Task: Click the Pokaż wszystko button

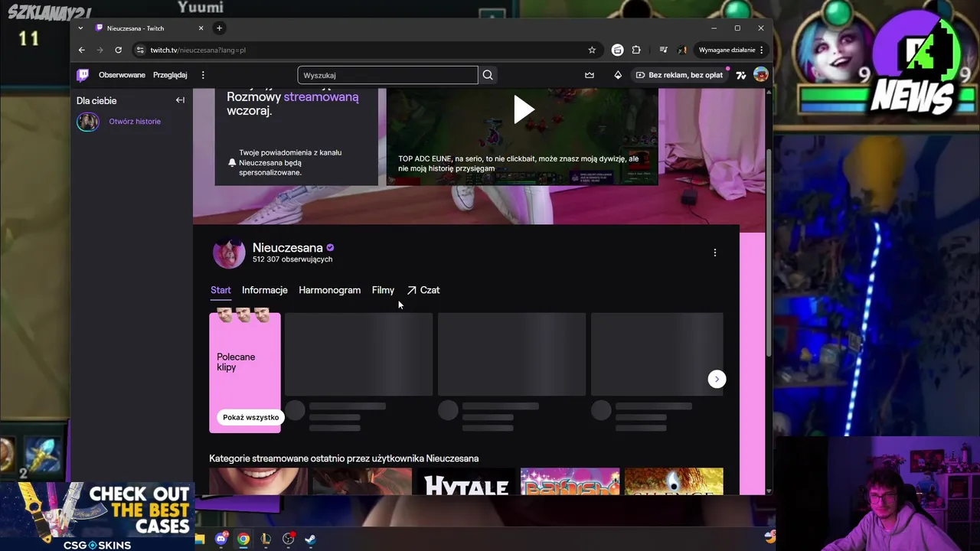Action: [x=250, y=417]
